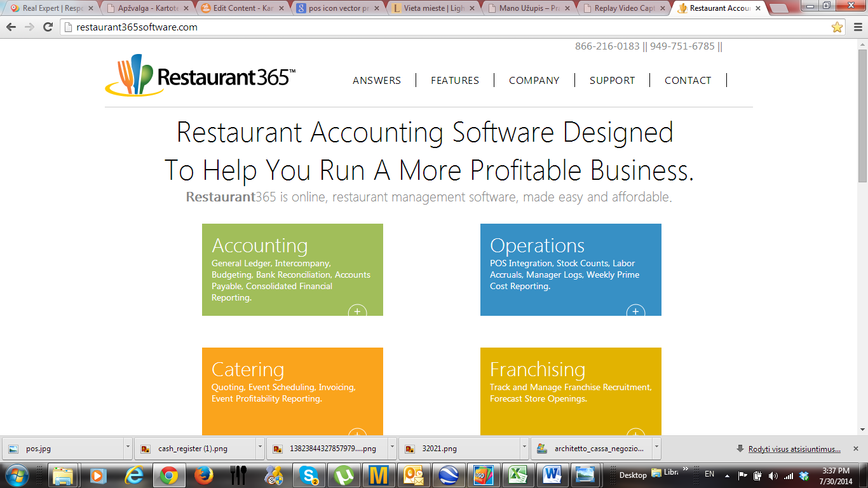Expand Franchising tile plus icon
868x488 pixels.
pyautogui.click(x=635, y=433)
